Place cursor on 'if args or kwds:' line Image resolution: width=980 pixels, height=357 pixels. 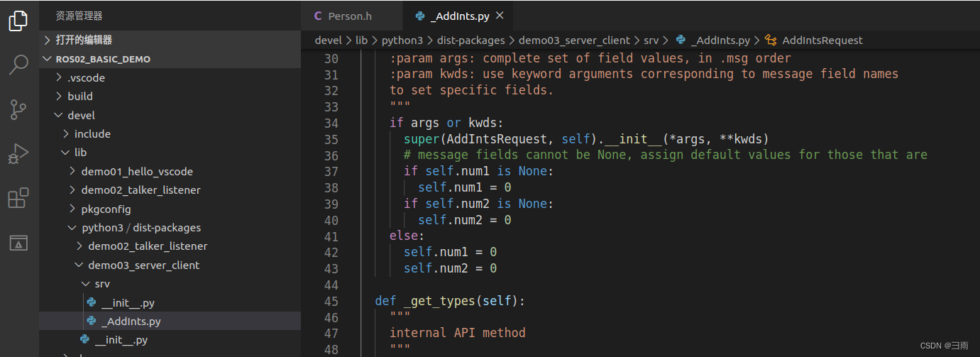point(446,123)
